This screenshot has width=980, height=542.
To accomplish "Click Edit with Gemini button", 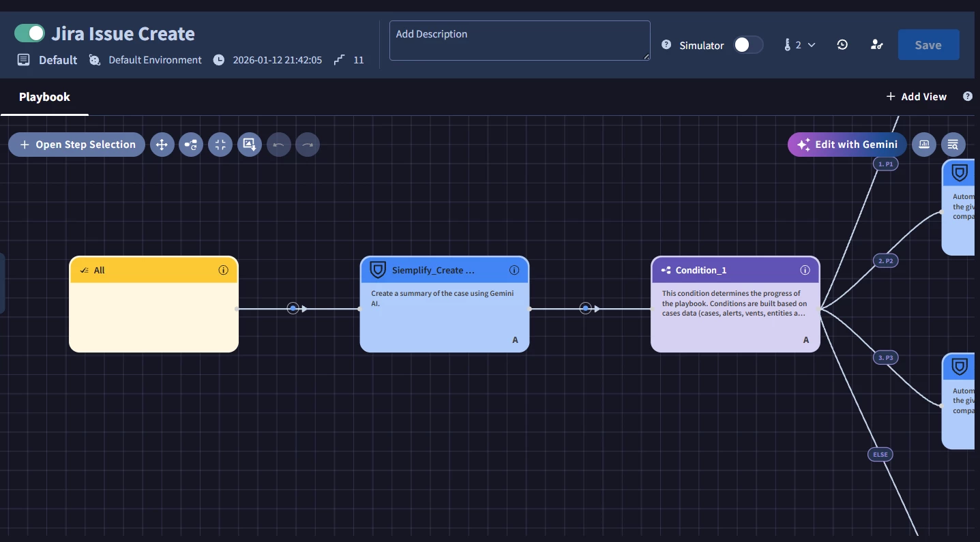I will (x=848, y=145).
